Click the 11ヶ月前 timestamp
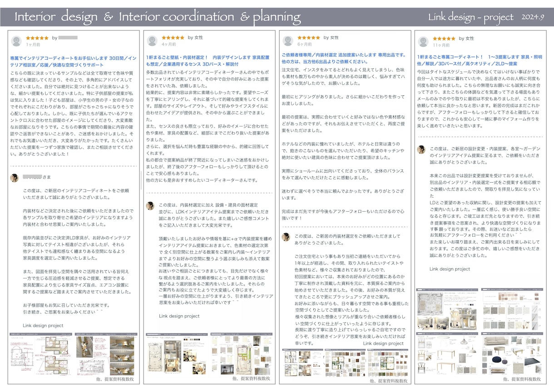Viewport: 554px width, 392px height. [x=441, y=45]
